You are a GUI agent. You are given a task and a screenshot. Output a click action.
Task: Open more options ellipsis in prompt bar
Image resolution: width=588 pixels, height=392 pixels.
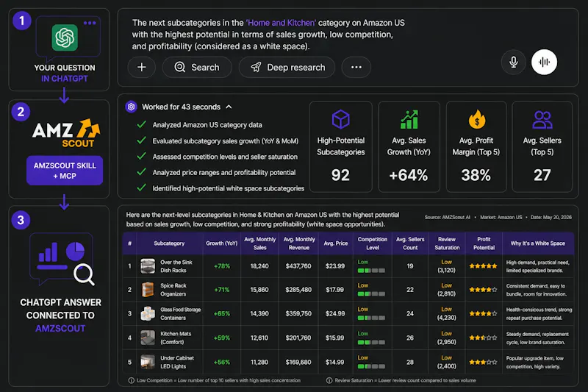[356, 67]
